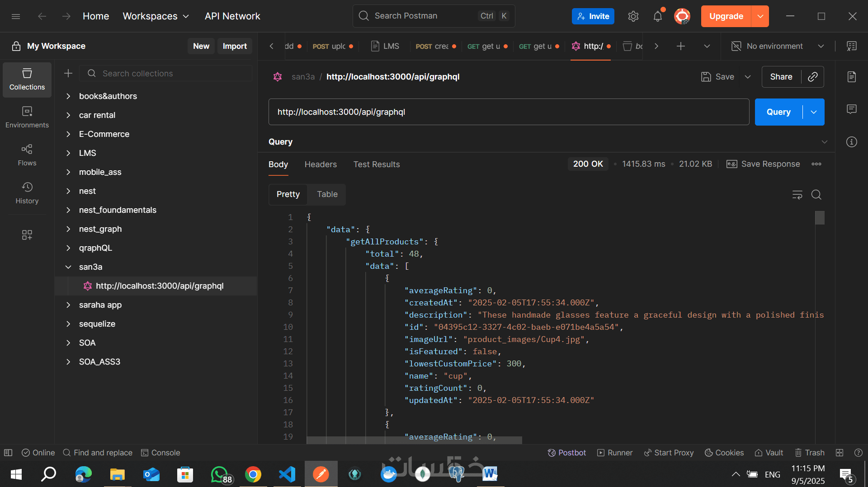Create new collection with plus icon
This screenshot has width=868, height=487.
(x=68, y=73)
